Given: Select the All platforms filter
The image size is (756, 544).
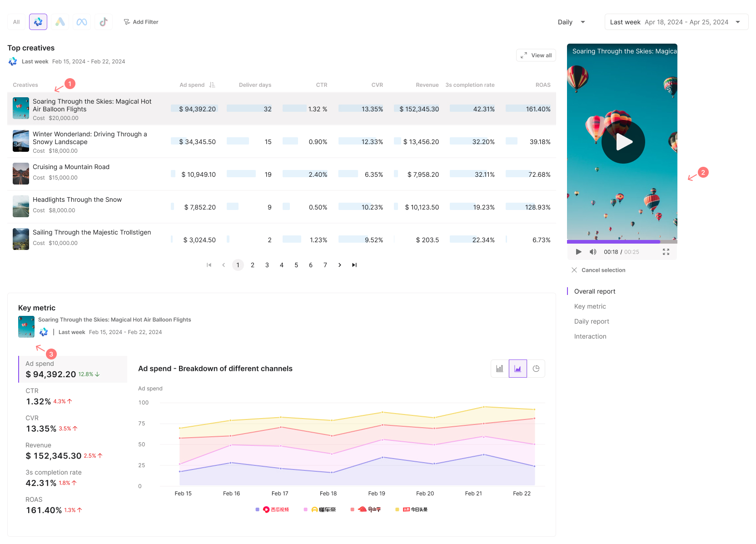Looking at the screenshot, I should (x=16, y=22).
